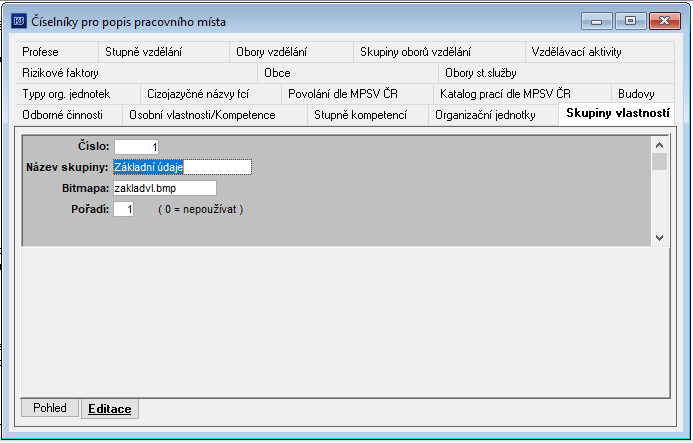The image size is (693, 443).
Task: Open Rizikové faktory tab
Action: click(137, 73)
